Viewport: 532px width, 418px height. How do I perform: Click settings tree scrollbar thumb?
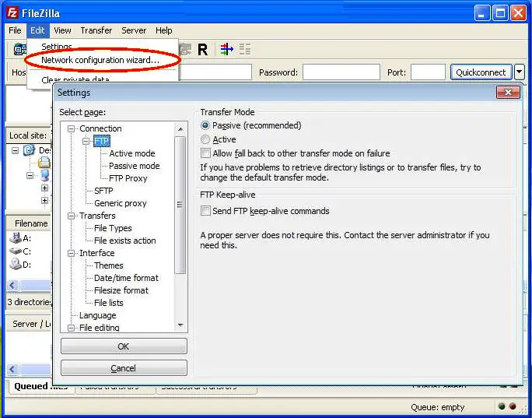tap(180, 205)
